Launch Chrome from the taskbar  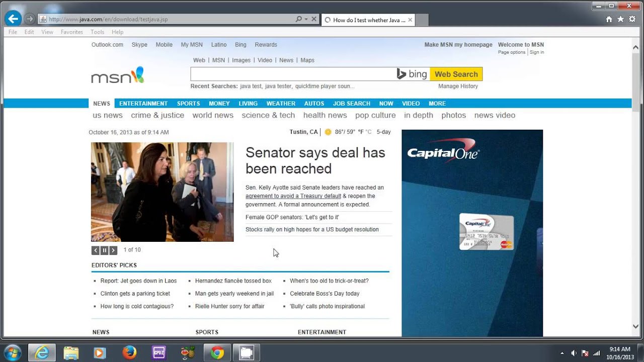pyautogui.click(x=217, y=353)
